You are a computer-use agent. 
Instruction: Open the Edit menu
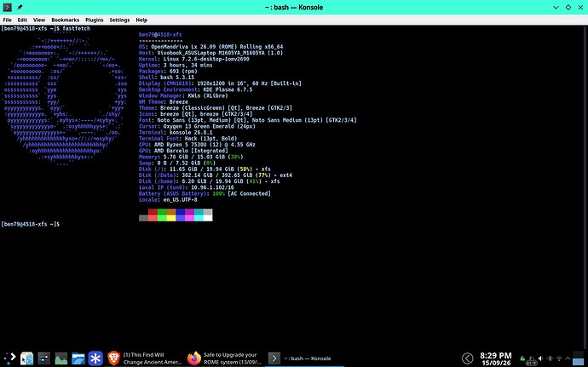[x=22, y=20]
